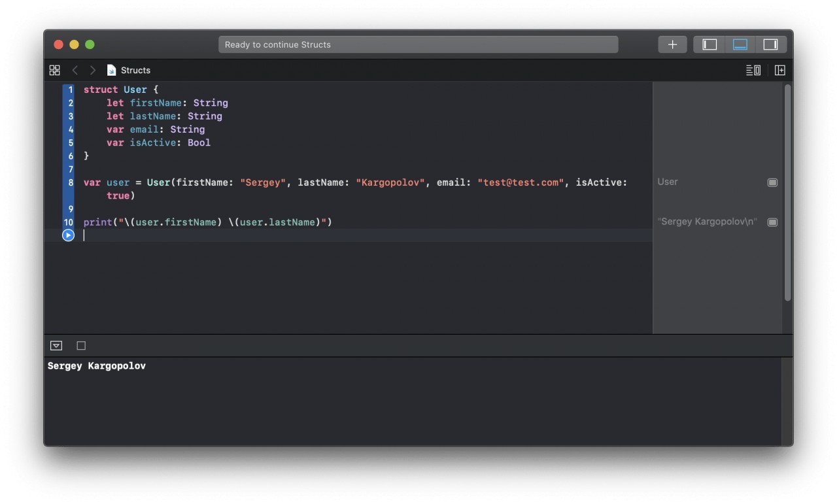The width and height of the screenshot is (837, 504).
Task: Click the Structs playground file icon
Action: click(111, 70)
